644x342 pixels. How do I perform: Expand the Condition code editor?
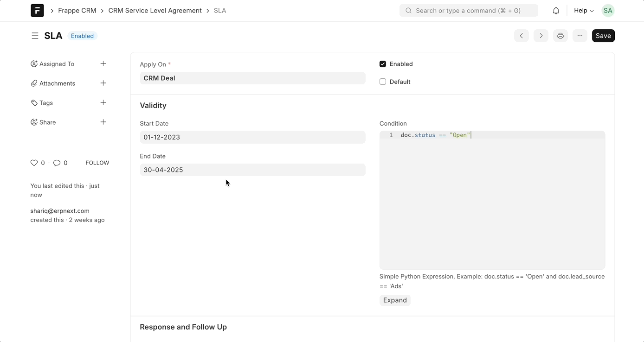click(395, 300)
